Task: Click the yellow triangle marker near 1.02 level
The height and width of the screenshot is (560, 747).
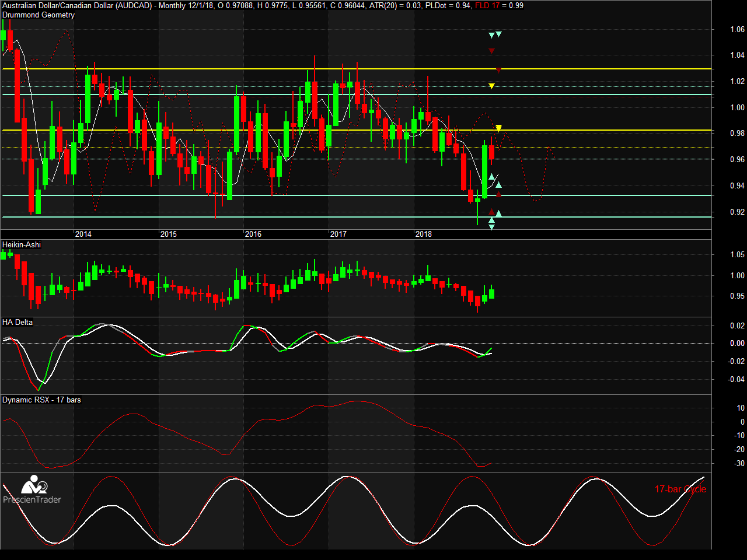Action: pos(491,86)
